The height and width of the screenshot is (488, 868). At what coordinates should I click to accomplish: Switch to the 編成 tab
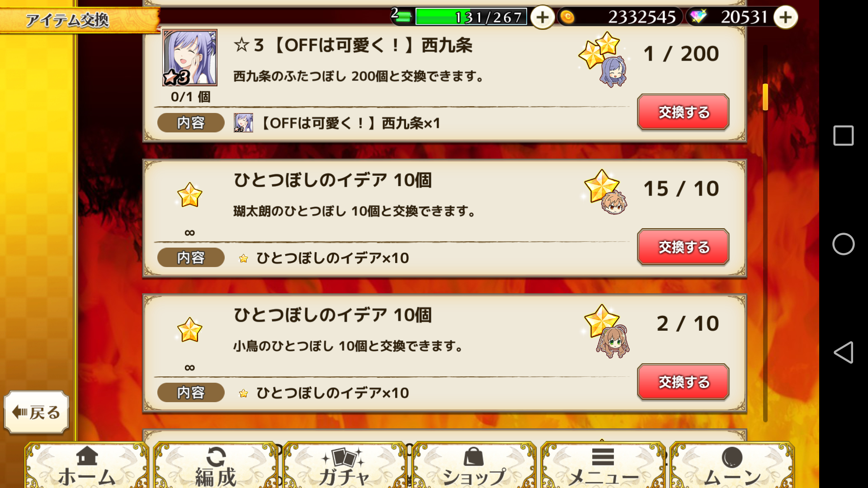point(216,465)
